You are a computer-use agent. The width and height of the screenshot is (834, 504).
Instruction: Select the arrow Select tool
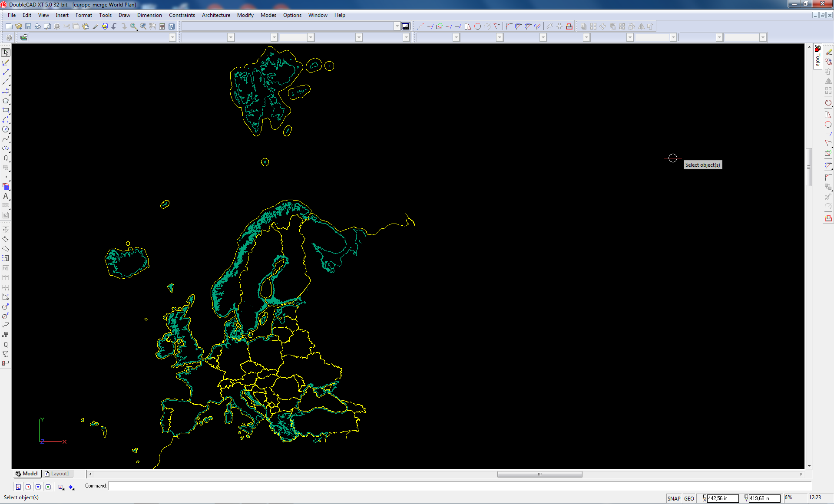[6, 53]
